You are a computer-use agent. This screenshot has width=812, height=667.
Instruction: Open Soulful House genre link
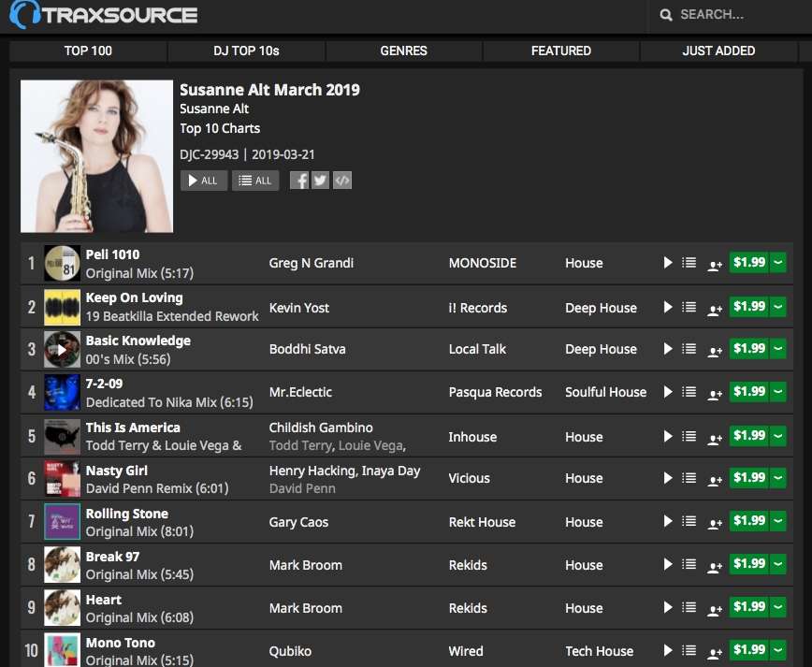[605, 392]
